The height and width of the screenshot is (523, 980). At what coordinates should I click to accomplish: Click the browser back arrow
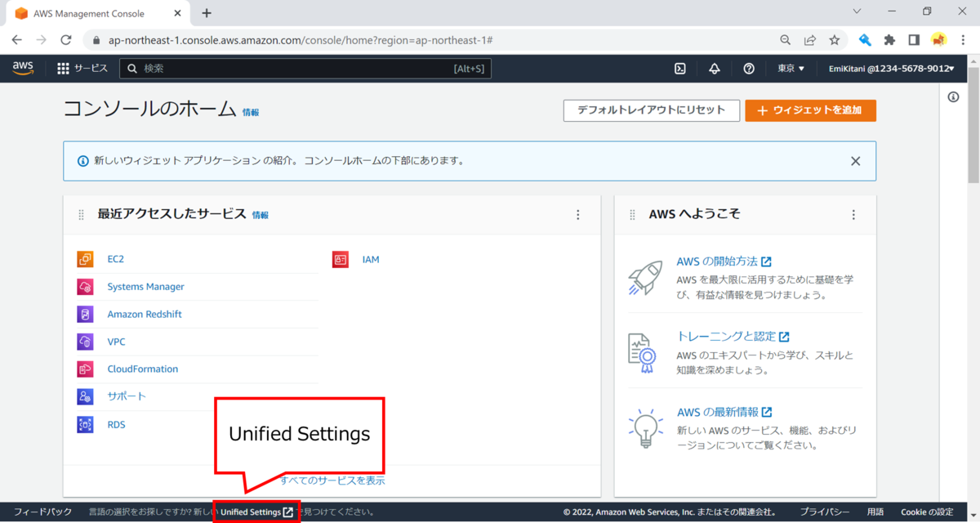(17, 39)
